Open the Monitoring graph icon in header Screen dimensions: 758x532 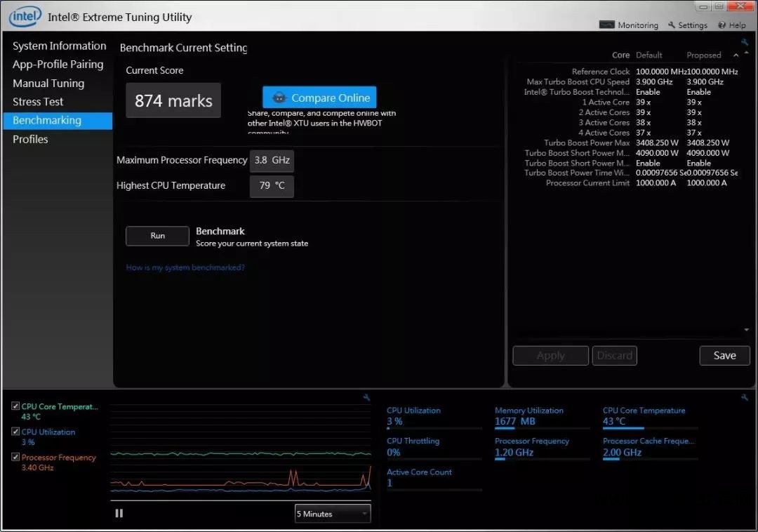coord(607,25)
